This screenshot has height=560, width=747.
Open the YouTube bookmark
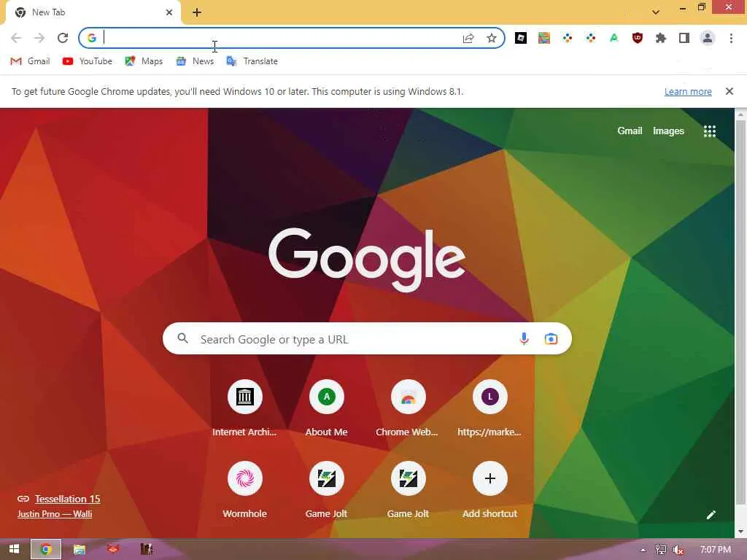tap(88, 61)
